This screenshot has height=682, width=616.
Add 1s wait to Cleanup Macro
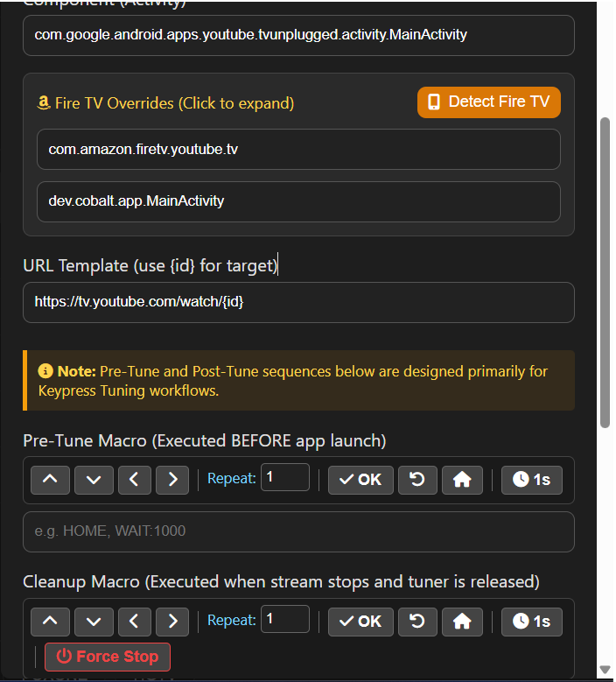point(532,622)
